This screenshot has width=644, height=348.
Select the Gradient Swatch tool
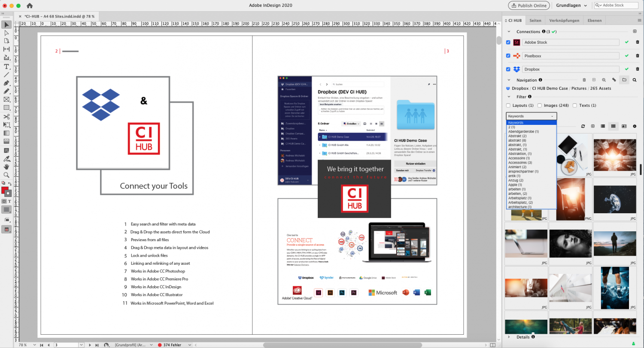(6, 133)
